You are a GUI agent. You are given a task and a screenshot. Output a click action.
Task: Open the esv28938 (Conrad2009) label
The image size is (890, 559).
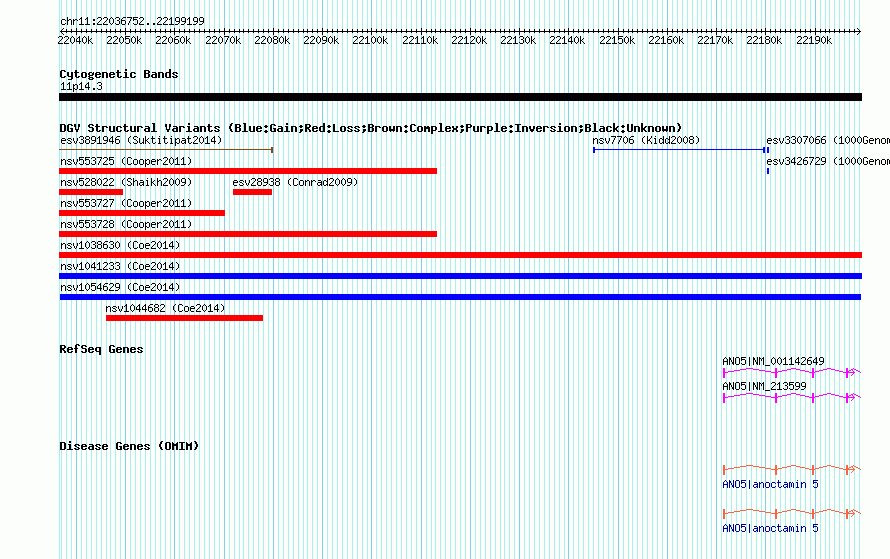point(295,182)
